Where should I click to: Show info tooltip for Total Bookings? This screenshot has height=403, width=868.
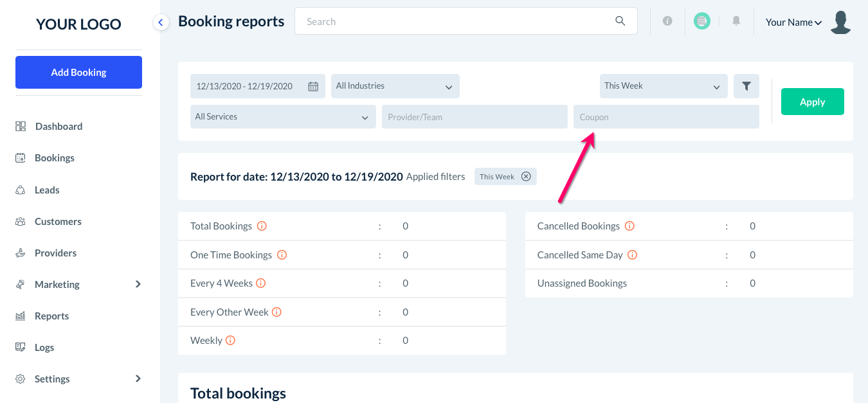(x=262, y=226)
